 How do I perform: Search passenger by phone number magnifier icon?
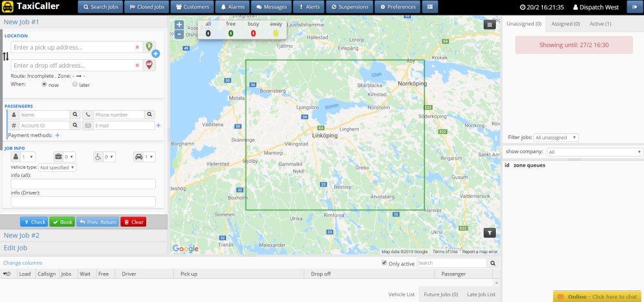coord(150,115)
